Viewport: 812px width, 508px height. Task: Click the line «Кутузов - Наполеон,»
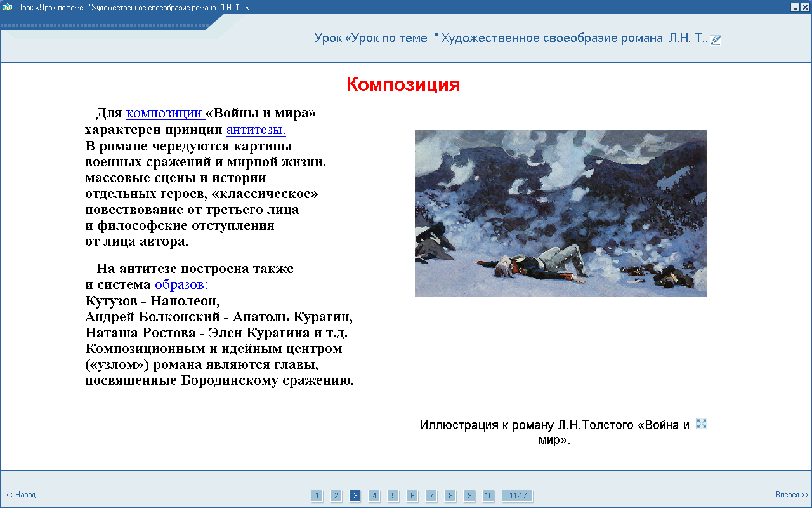152,300
